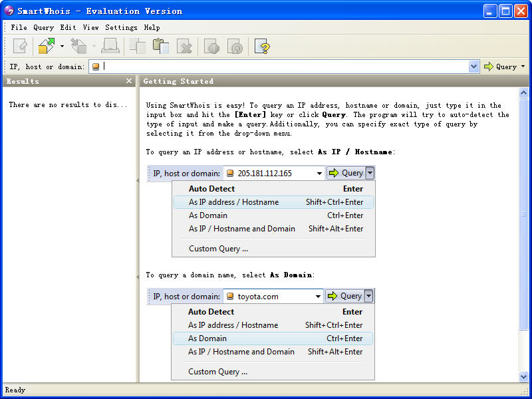Image resolution: width=532 pixels, height=399 pixels.
Task: Click the clear/new query eraser icon
Action: coord(21,46)
